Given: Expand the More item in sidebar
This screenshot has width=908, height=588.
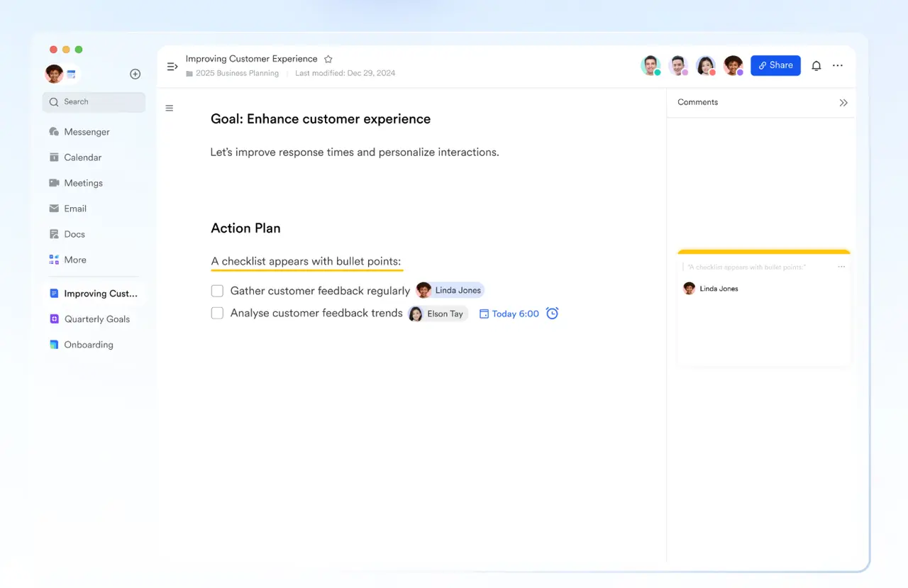Looking at the screenshot, I should [x=74, y=260].
